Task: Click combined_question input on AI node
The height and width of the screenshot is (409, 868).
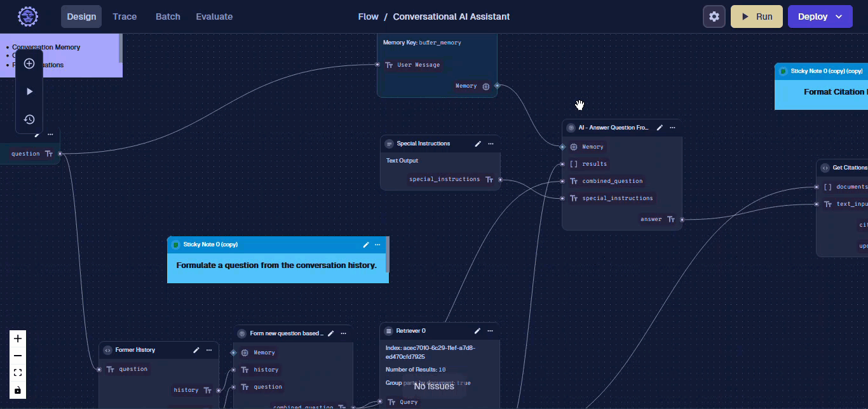Action: click(562, 181)
